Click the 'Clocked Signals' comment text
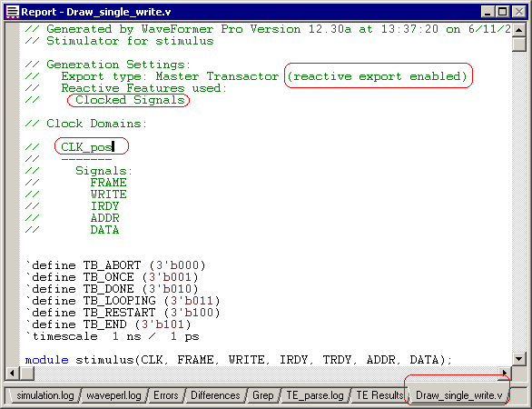Viewport: 532px width, 409px height. (x=130, y=100)
